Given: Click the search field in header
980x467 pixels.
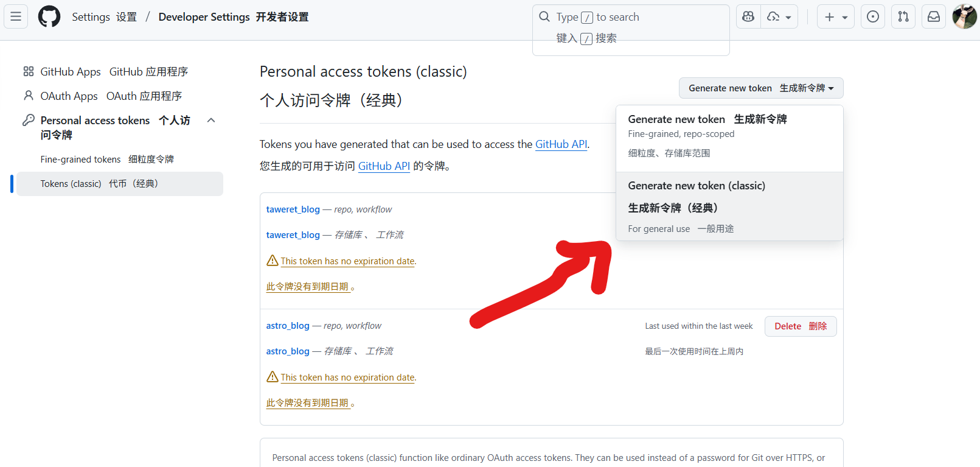Looking at the screenshot, I should tap(631, 30).
